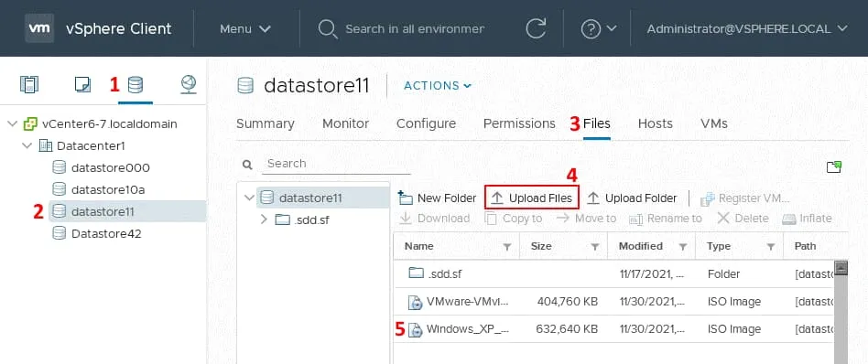Viewport: 868px width, 364px height.
Task: Click the New Folder button
Action: coord(438,198)
